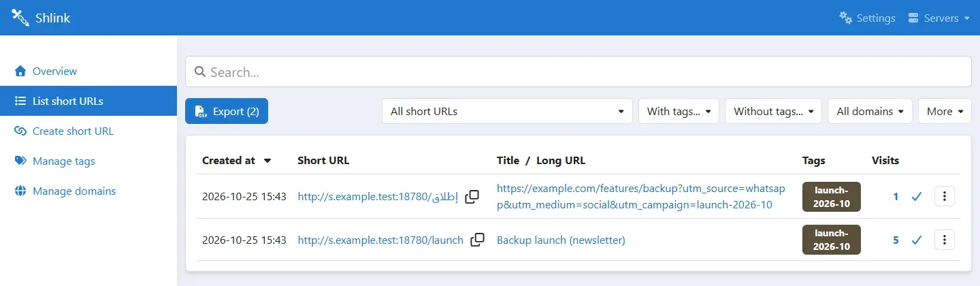Click the Manage tags icon
The height and width of the screenshot is (286, 980).
pos(20,161)
